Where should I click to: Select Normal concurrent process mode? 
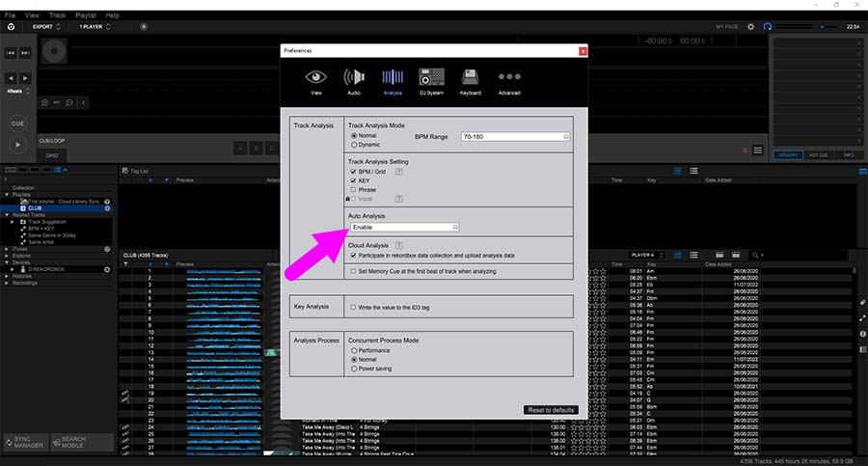(354, 360)
